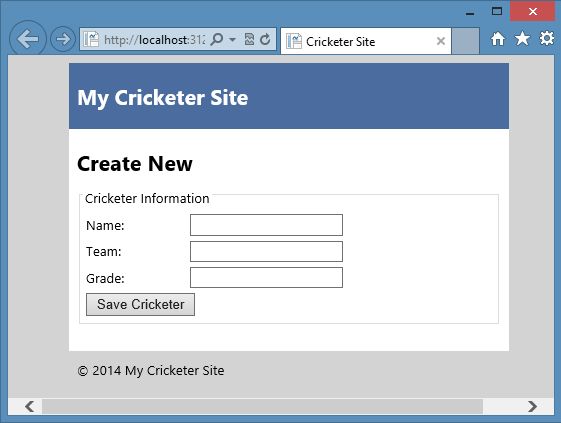The image size is (561, 423).
Task: Click the horizontal scrollbar left arrow
Action: coord(29,407)
